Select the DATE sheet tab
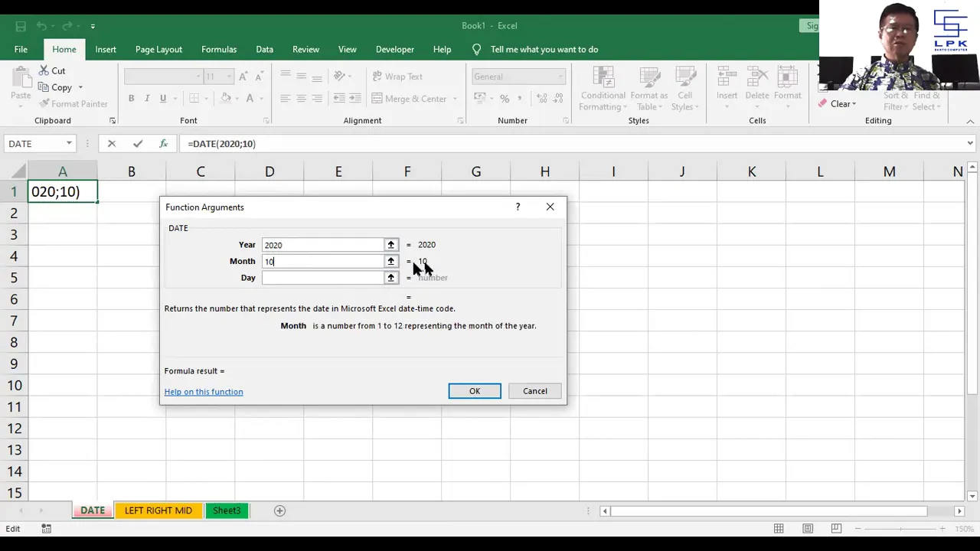980x551 pixels. click(93, 510)
